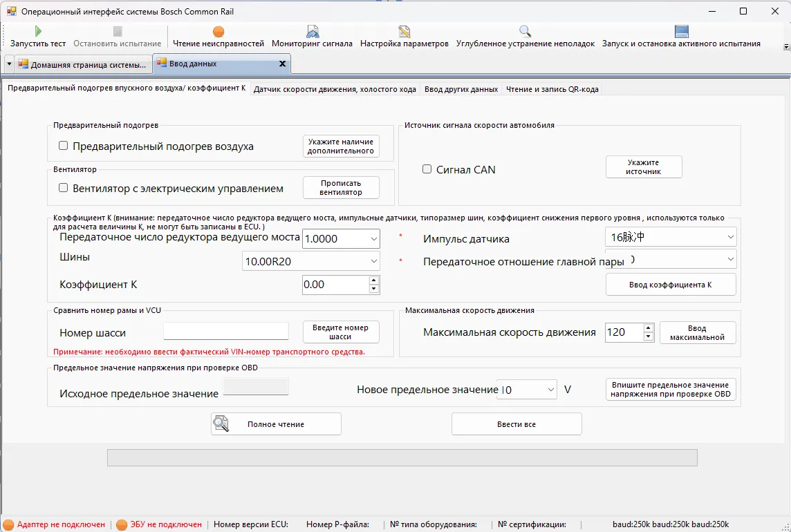791x532 pixels.
Task: Click the Ввод максимальной button
Action: coord(698,333)
